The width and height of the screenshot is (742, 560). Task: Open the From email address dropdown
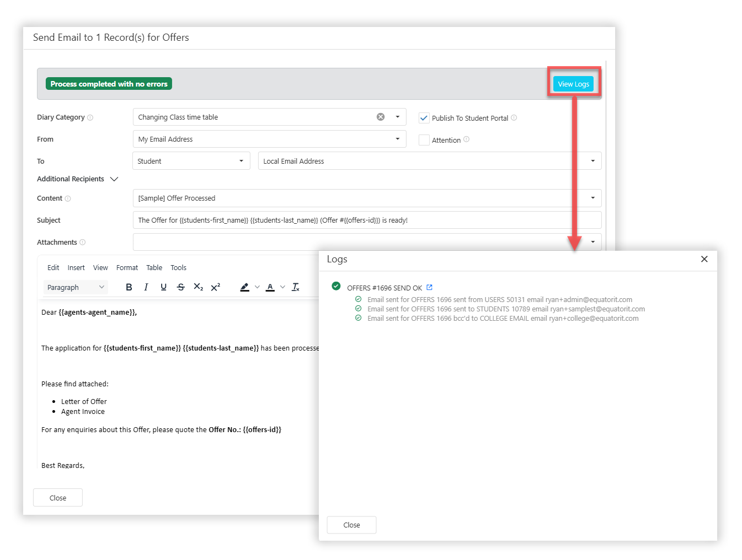point(269,139)
